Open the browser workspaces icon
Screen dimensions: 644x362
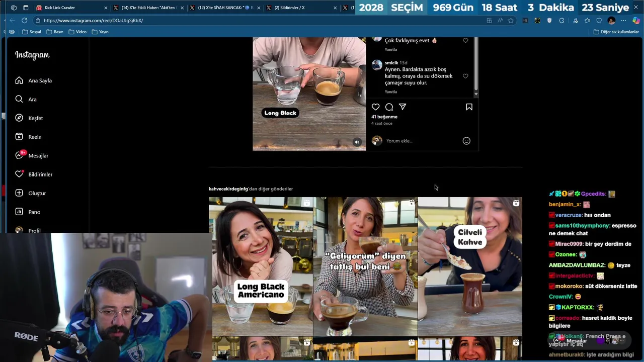click(x=14, y=8)
